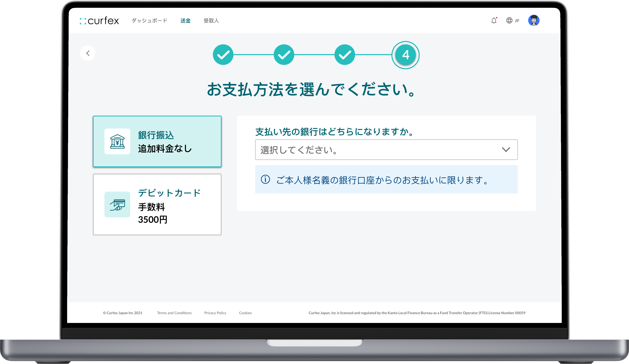The height and width of the screenshot is (364, 629).
Task: Click the globe language icon
Action: pyautogui.click(x=509, y=20)
